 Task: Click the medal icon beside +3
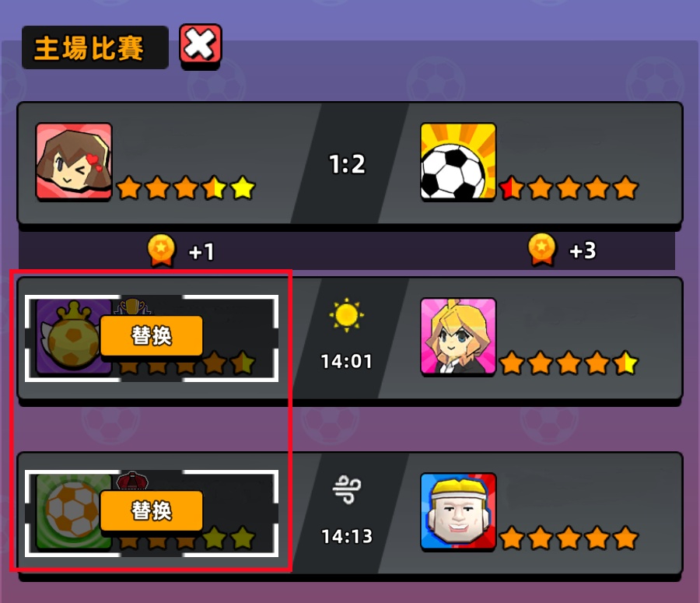tap(541, 250)
